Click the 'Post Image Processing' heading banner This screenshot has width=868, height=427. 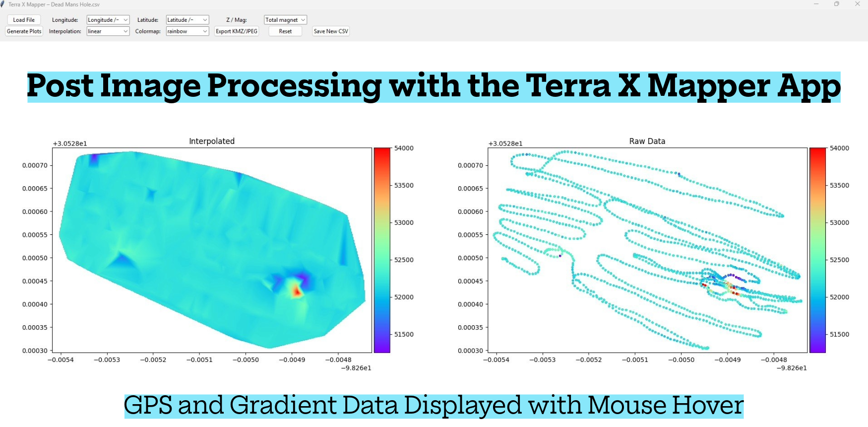pos(434,86)
